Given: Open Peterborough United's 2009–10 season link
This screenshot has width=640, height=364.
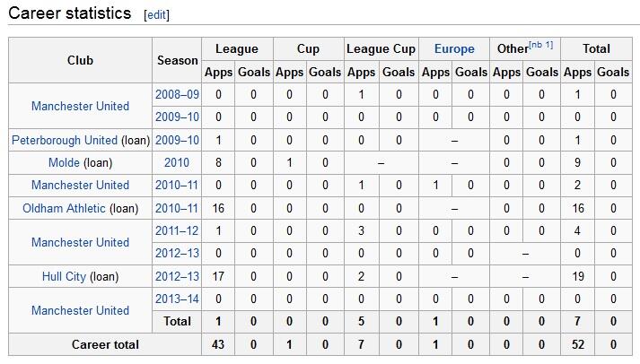Looking at the screenshot, I should pyautogui.click(x=177, y=140).
